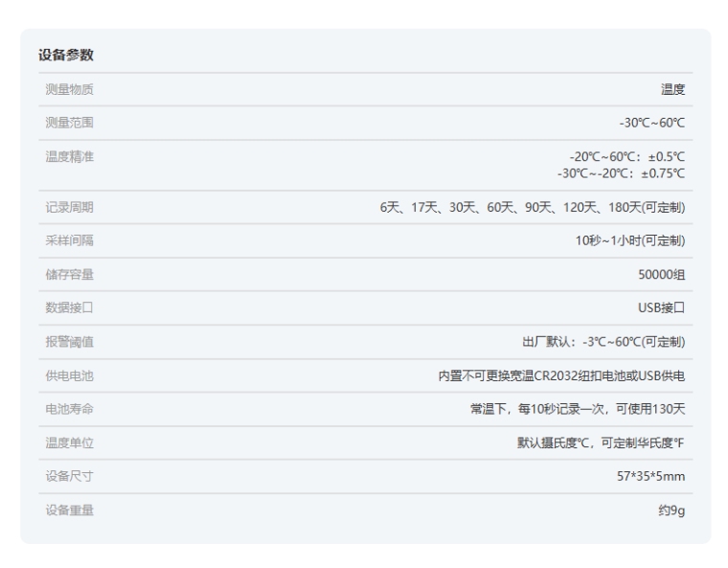Screen dimensions: 728x568
Task: Select the USB接口 value text
Action: 661,308
